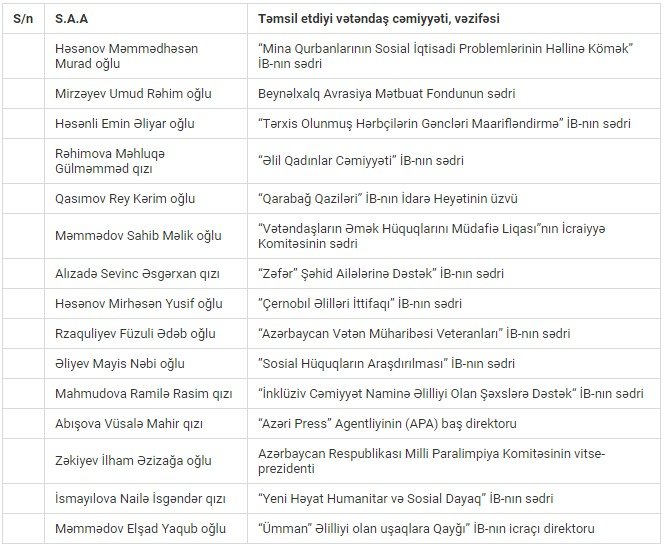Click the "Əlil Qadınlar Cəmiyyəti" organization cell
Viewport: 669px width, 552px height.
pos(360,160)
